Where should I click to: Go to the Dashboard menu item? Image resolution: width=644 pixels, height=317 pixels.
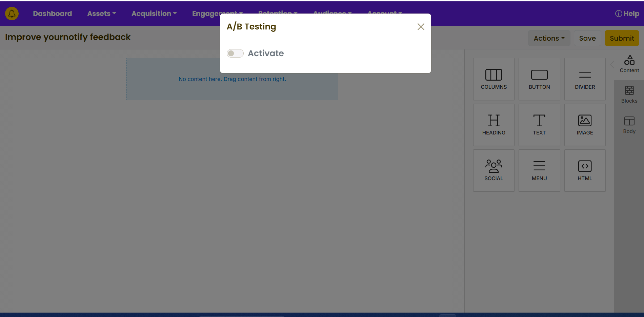coord(52,14)
